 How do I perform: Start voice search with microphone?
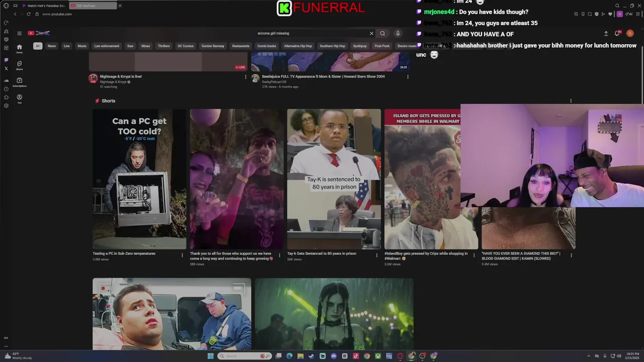click(x=397, y=33)
